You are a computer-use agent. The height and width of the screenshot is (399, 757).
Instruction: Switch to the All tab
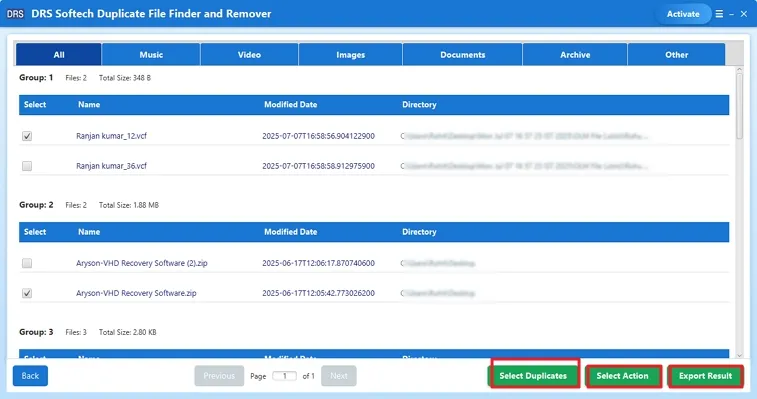click(59, 55)
